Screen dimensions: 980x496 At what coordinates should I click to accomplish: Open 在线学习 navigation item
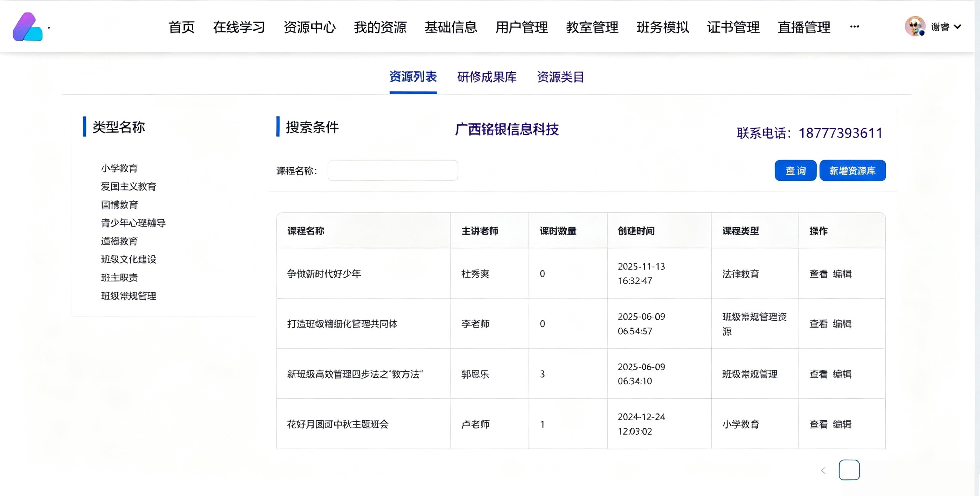[239, 27]
